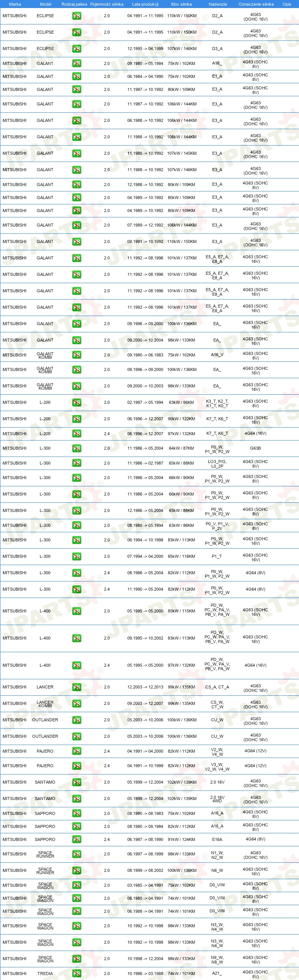Select the fuel icon for L-200 2.4 row

(x=76, y=434)
